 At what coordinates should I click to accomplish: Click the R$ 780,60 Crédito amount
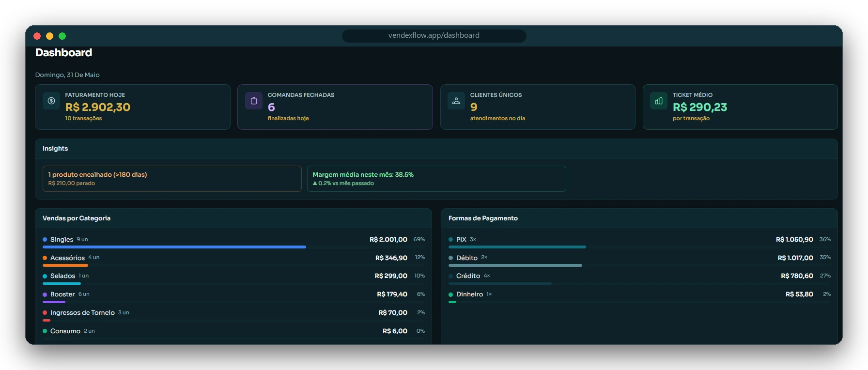[797, 276]
